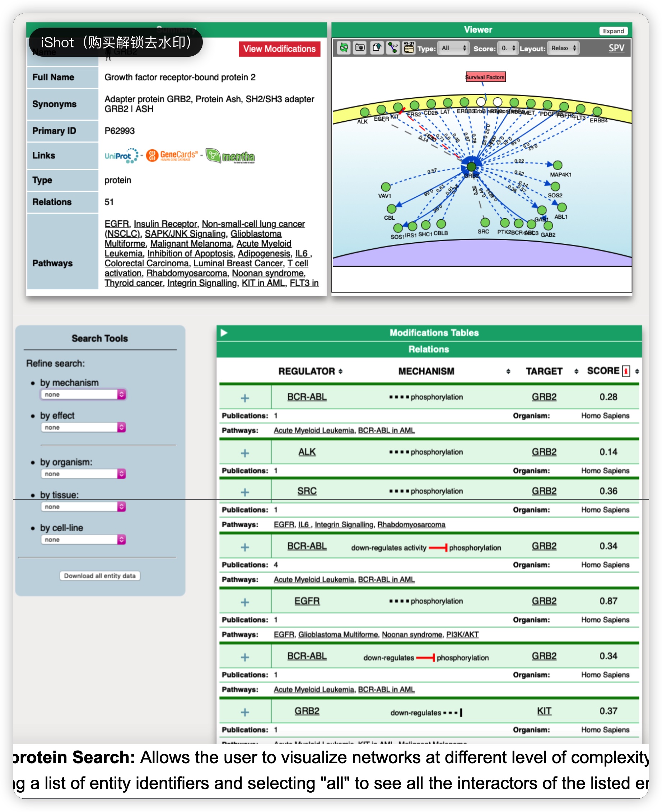662x812 pixels.
Task: Expand the SRC relation row plus
Action: pyautogui.click(x=245, y=492)
